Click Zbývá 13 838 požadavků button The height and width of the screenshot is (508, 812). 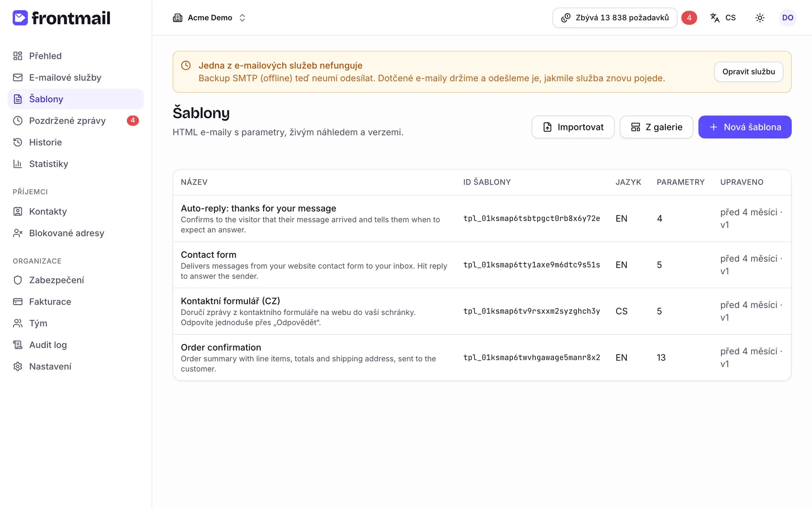(615, 18)
